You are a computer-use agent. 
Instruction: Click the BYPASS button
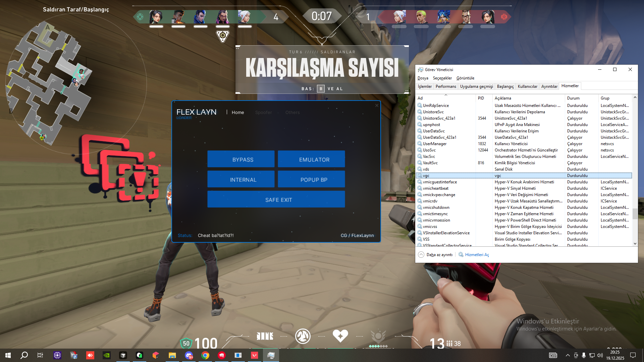[241, 159]
